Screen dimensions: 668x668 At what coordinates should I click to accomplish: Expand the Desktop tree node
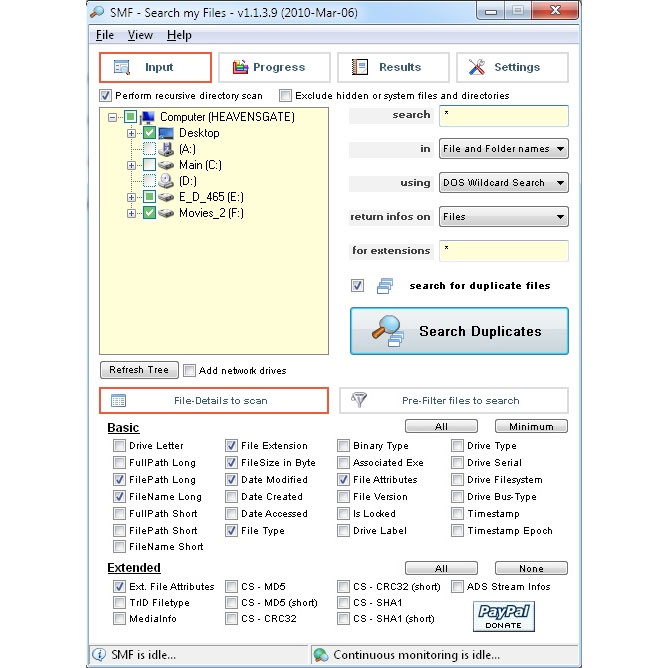point(131,133)
